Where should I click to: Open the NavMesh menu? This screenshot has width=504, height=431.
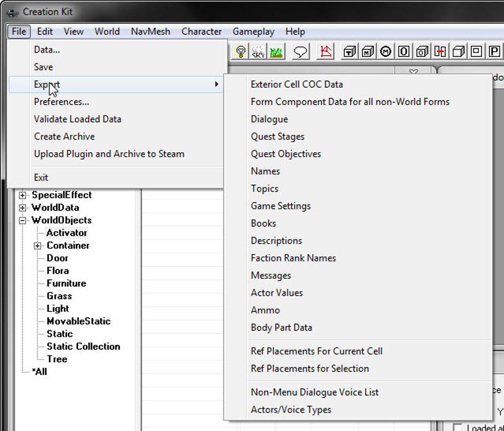click(x=150, y=32)
